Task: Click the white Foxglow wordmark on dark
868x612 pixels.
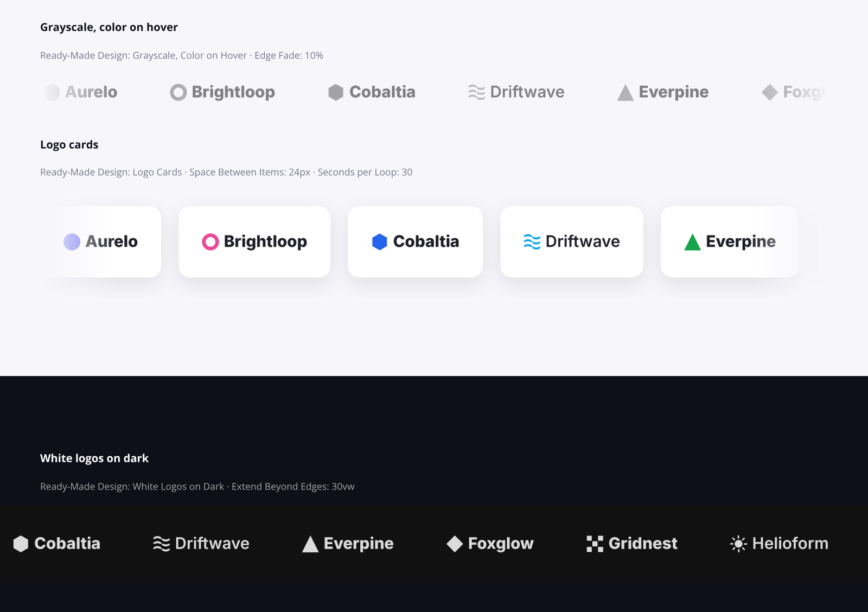Action: [501, 544]
